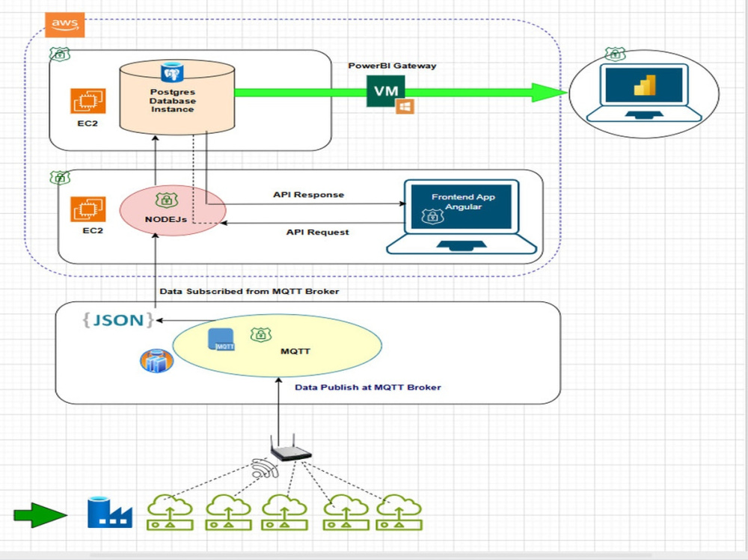Image resolution: width=748 pixels, height=560 pixels.
Task: Select the dark green arrow next to the factory
Action: (x=40, y=514)
